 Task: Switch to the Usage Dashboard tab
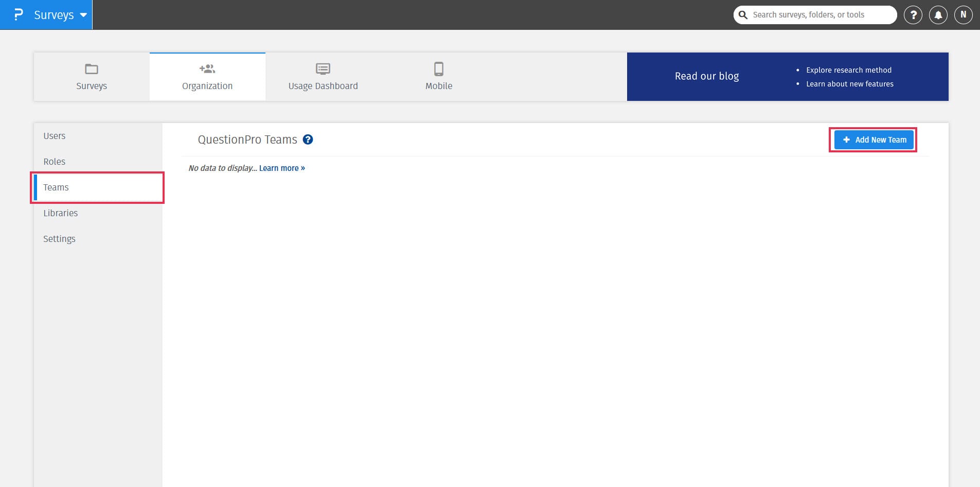tap(322, 76)
